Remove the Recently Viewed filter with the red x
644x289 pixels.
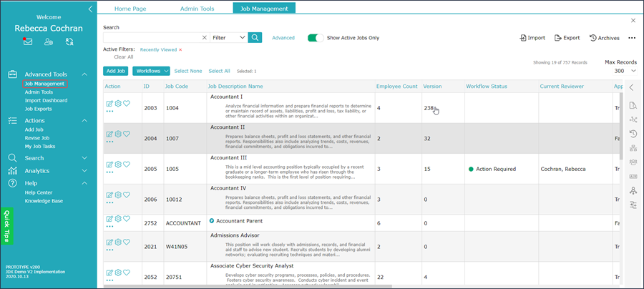coord(180,49)
